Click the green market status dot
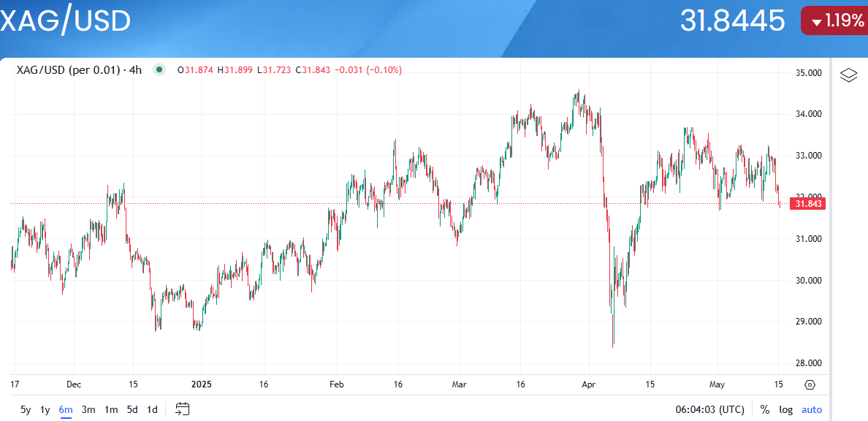This screenshot has width=868, height=421. click(x=159, y=70)
